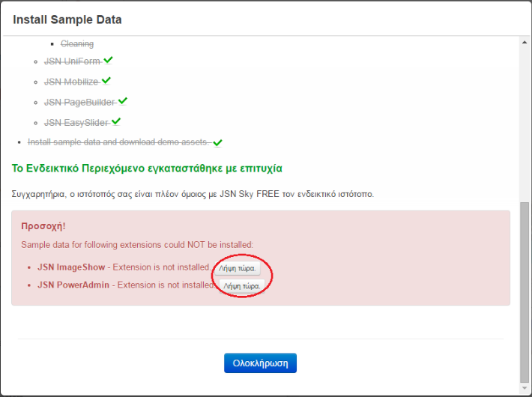Click the JSN Mobilize list item text
Viewport: 532px width, 397px height.
coord(71,82)
